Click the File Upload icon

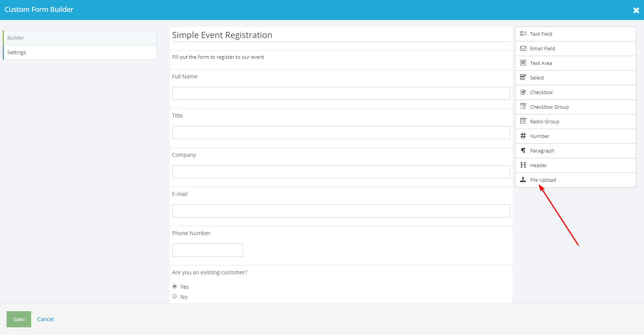(x=523, y=180)
